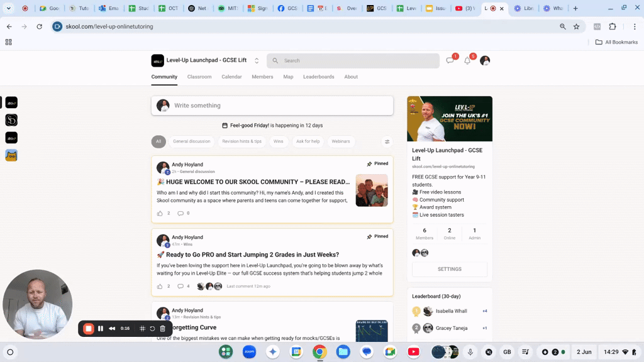View Gracey Taneja on the leaderboard

coord(452,328)
